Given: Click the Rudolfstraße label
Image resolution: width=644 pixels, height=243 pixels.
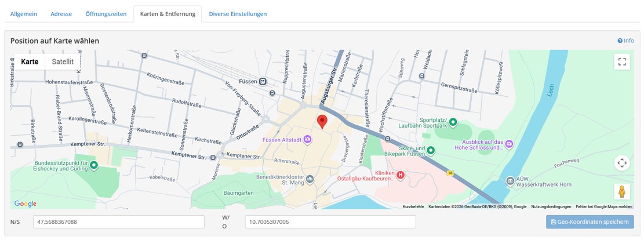Looking at the screenshot, I should (x=187, y=103).
